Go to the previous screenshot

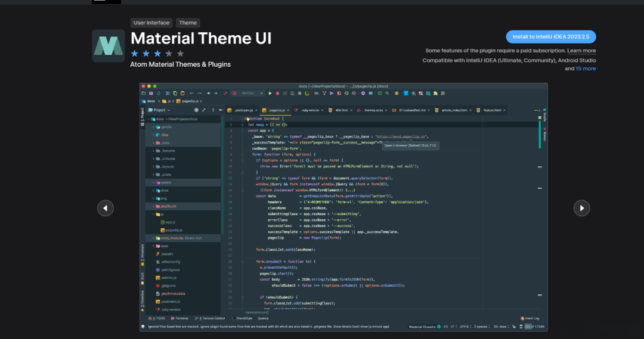pyautogui.click(x=106, y=208)
